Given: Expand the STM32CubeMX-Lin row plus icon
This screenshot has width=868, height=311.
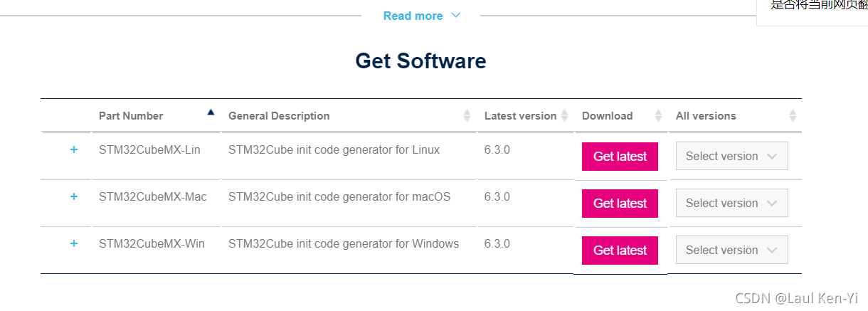Looking at the screenshot, I should [74, 150].
